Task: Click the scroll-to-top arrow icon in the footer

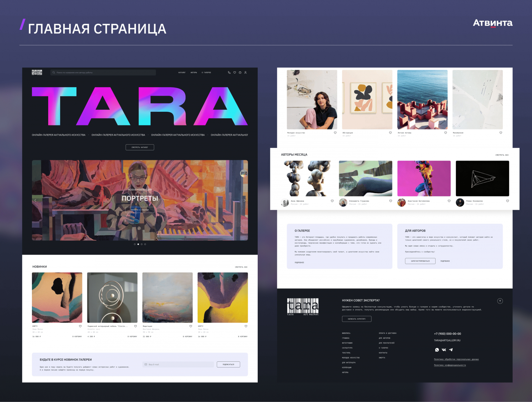Action: click(500, 301)
